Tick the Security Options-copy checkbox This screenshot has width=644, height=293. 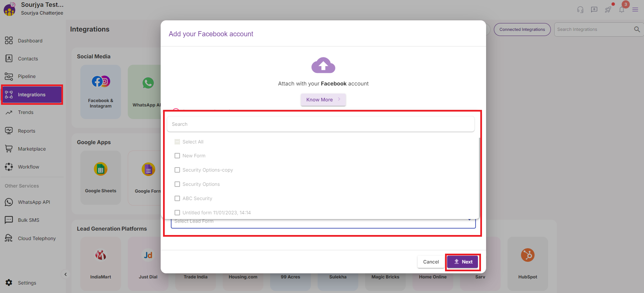click(177, 170)
